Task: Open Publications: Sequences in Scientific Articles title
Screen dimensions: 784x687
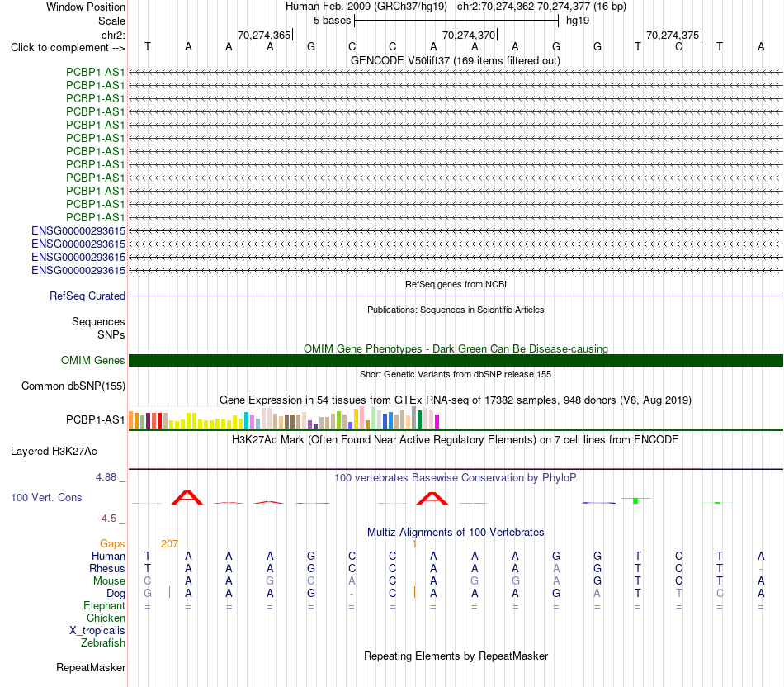Action: click(456, 310)
